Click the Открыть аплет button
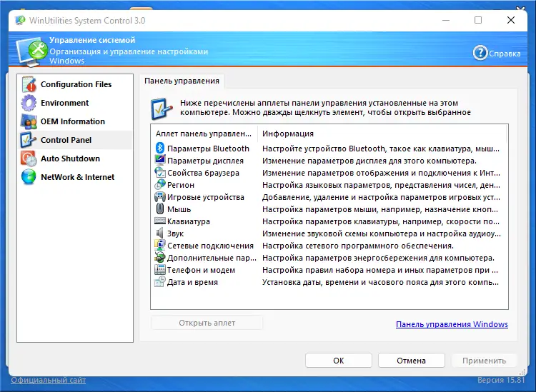This screenshot has height=392, width=536. (x=207, y=323)
